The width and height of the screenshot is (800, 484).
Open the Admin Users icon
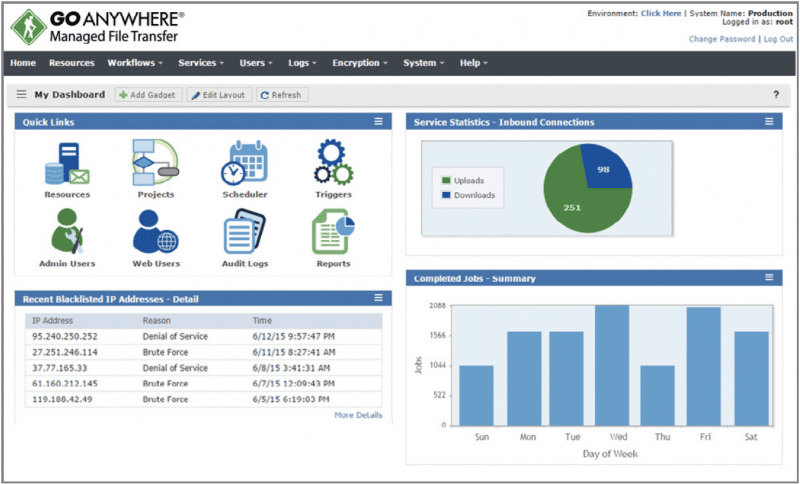tap(67, 232)
